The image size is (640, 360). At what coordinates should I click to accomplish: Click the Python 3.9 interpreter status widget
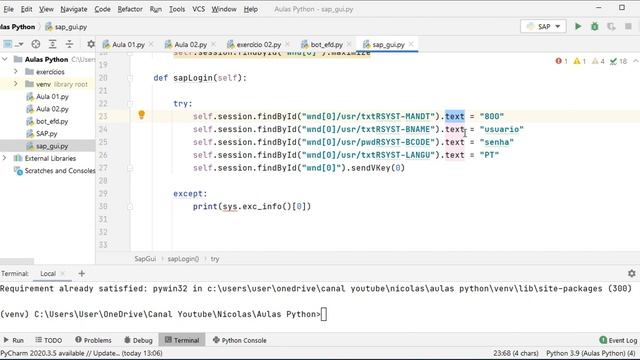tap(591, 353)
